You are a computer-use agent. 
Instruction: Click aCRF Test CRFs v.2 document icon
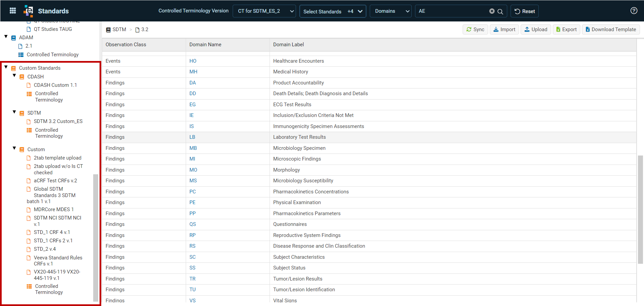pyautogui.click(x=29, y=181)
